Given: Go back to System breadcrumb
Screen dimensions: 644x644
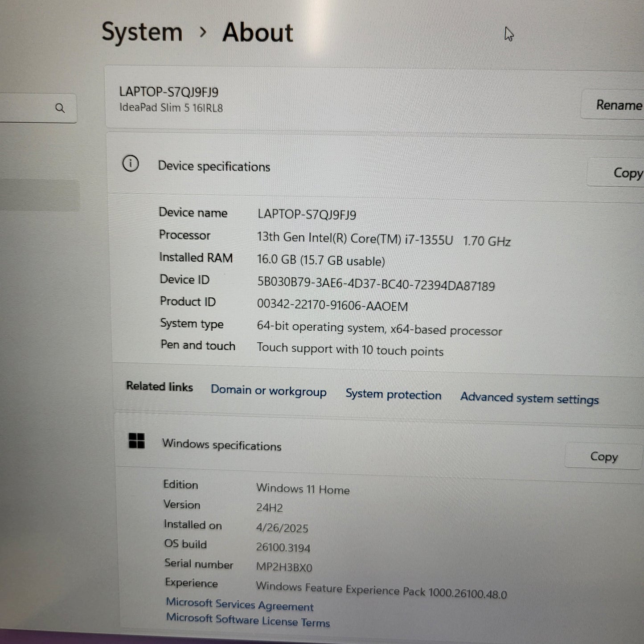Looking at the screenshot, I should tap(142, 32).
